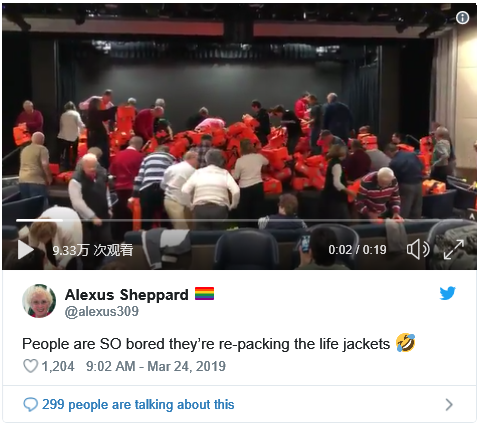Click the 9.33万 次观看 view count
480x426 pixels.
point(93,250)
